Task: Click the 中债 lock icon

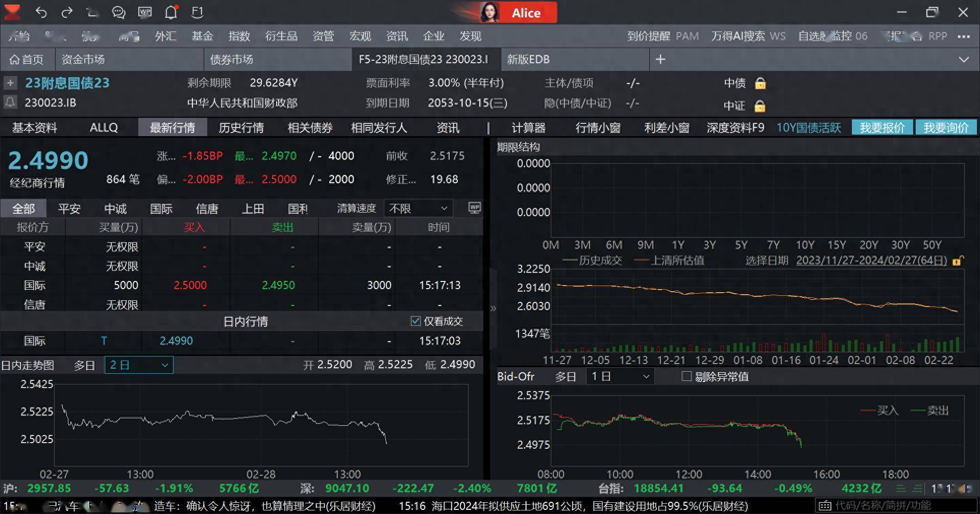Action: (760, 83)
